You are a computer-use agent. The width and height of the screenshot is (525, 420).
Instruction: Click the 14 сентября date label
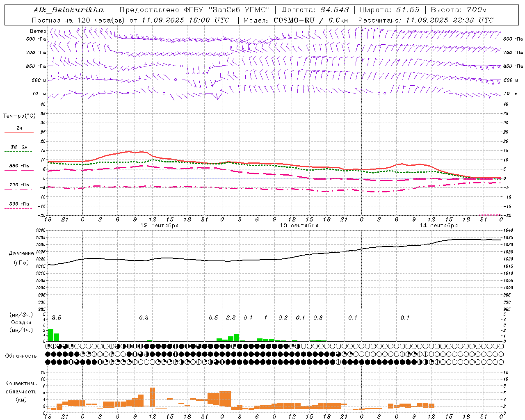[438, 226]
